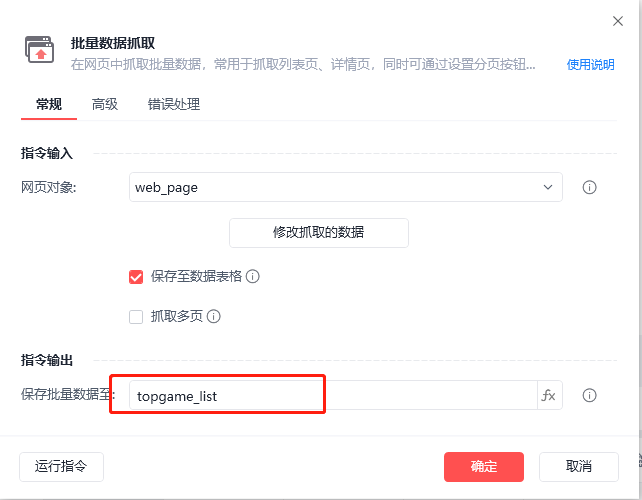Click info icon beside 保存至数据表格

click(x=253, y=276)
